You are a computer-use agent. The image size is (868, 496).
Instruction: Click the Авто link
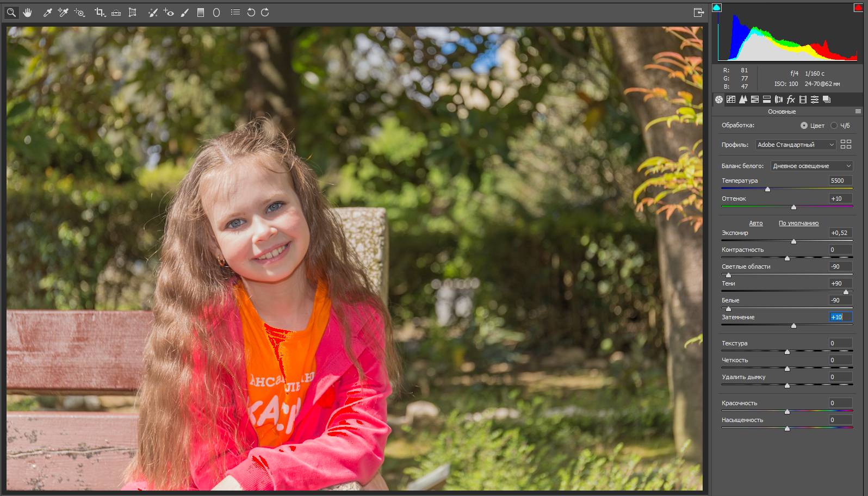755,223
